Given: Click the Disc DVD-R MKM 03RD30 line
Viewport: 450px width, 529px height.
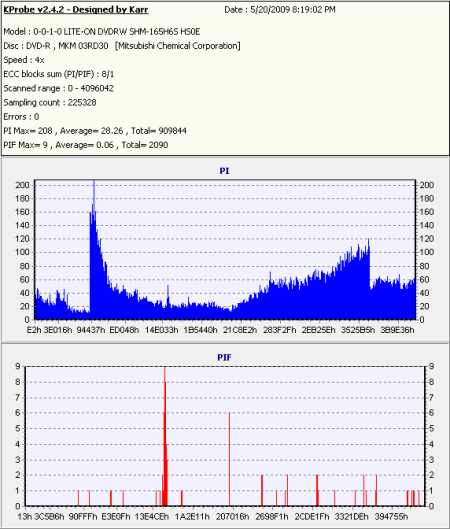Looking at the screenshot, I should (122, 46).
